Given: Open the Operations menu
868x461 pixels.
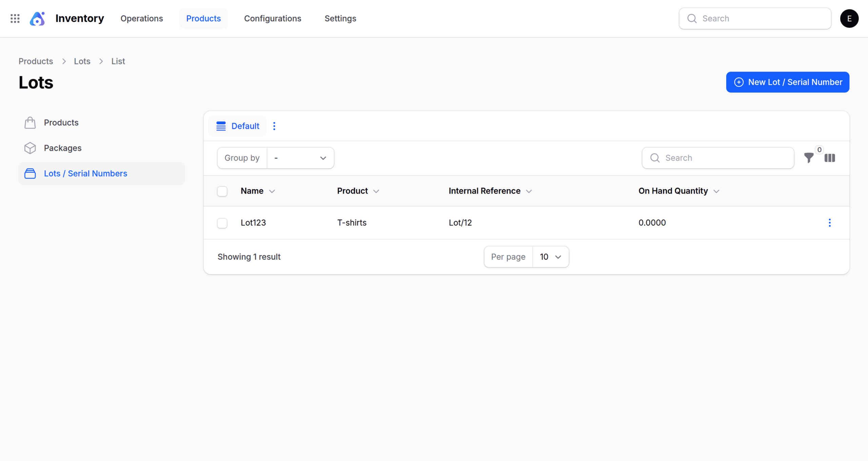Looking at the screenshot, I should pos(142,18).
